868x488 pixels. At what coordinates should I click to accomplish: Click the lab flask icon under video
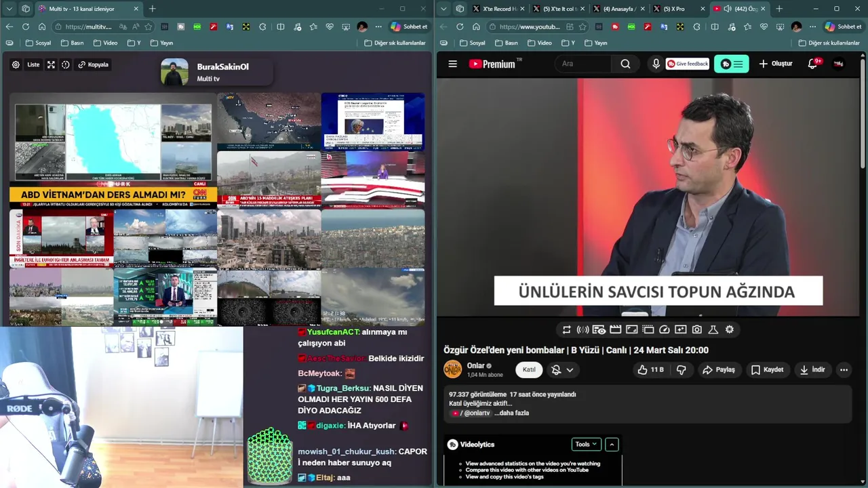pos(713,329)
